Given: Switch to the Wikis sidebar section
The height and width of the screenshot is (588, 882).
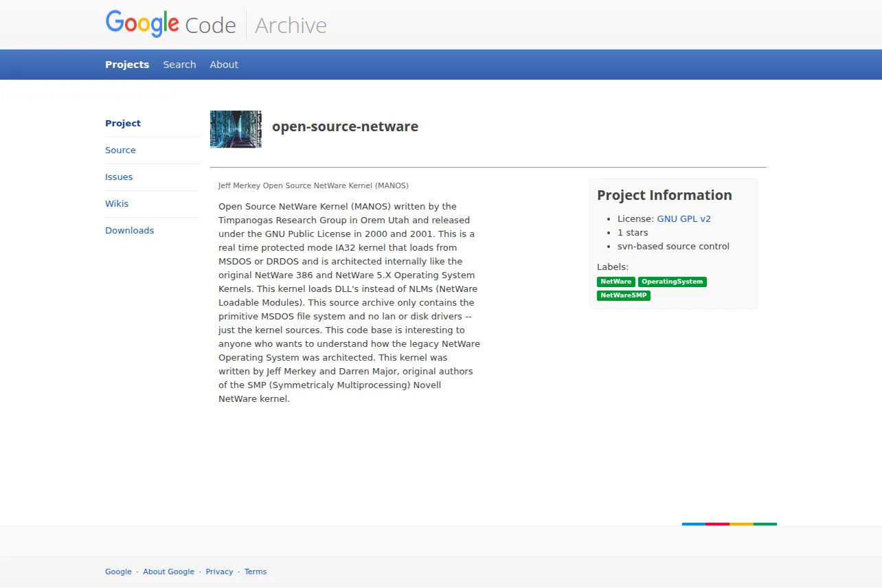Looking at the screenshot, I should (117, 204).
